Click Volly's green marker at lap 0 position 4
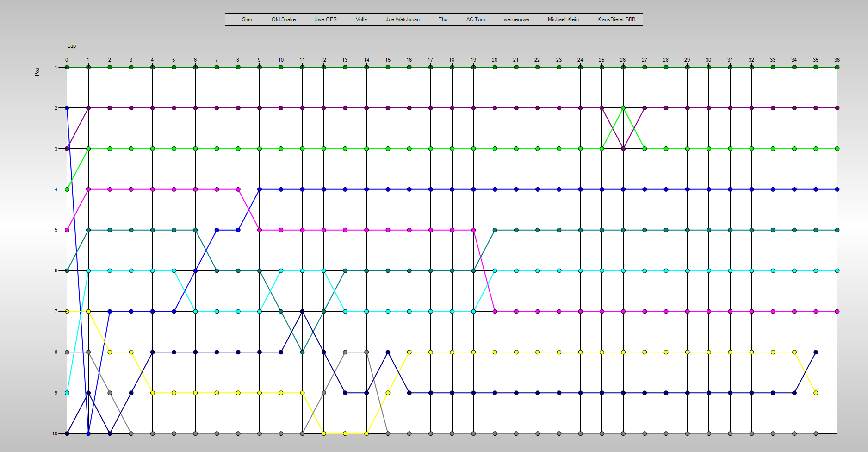This screenshot has width=868, height=452. (x=67, y=189)
